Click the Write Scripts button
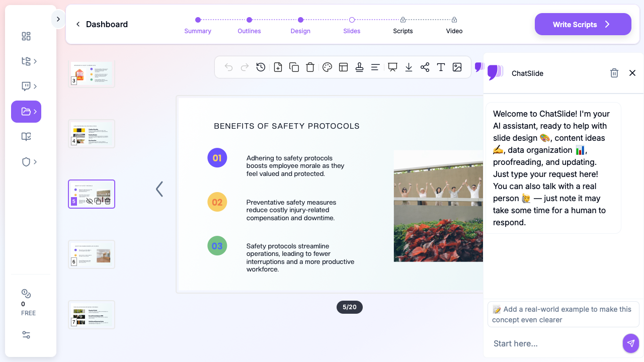This screenshot has width=644, height=362. coord(583,24)
